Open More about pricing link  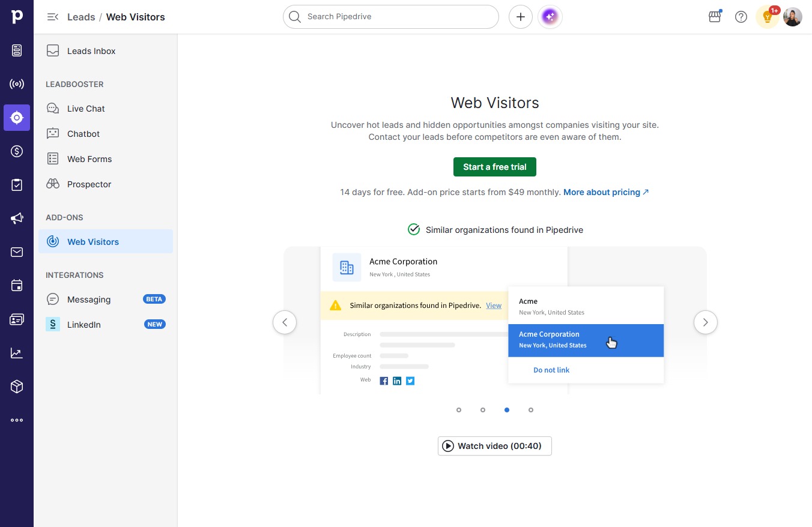coord(606,192)
